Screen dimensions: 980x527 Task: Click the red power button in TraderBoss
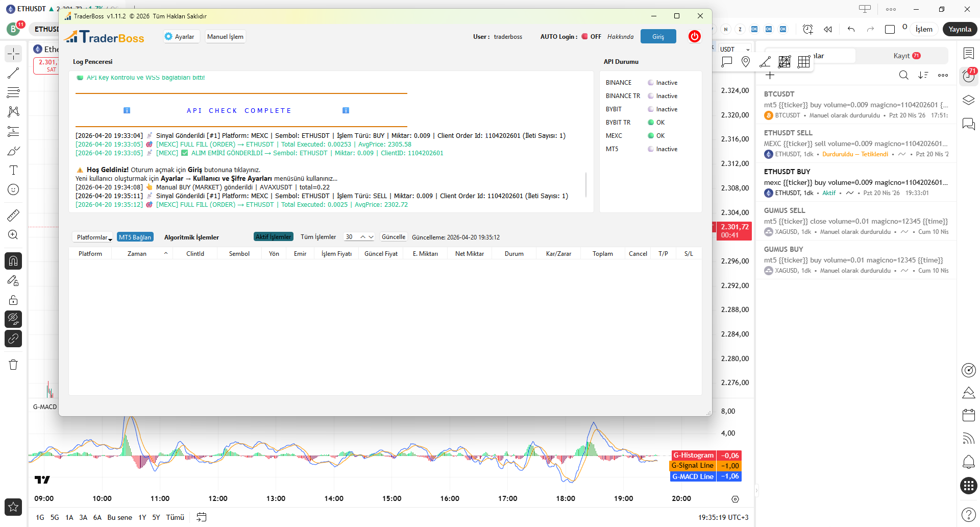click(694, 36)
